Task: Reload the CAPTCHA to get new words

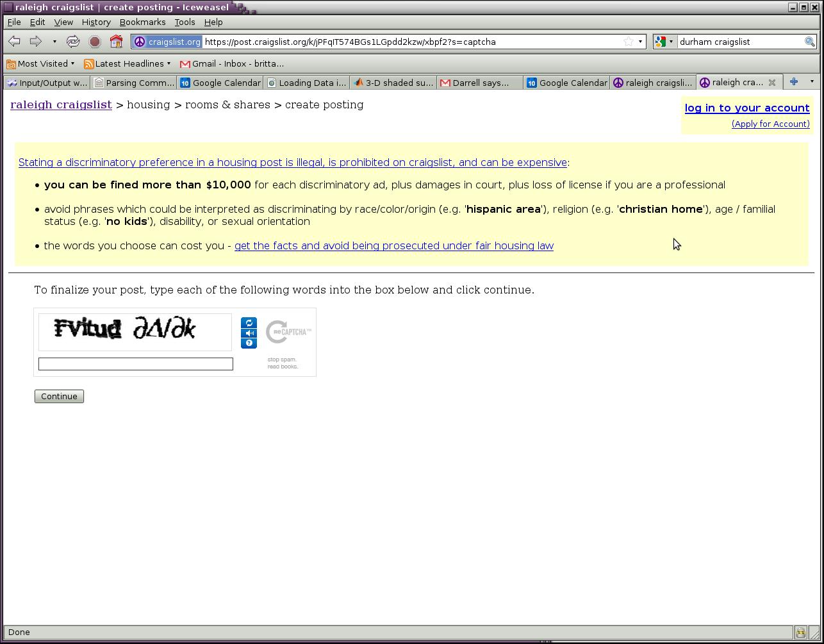Action: 249,323
